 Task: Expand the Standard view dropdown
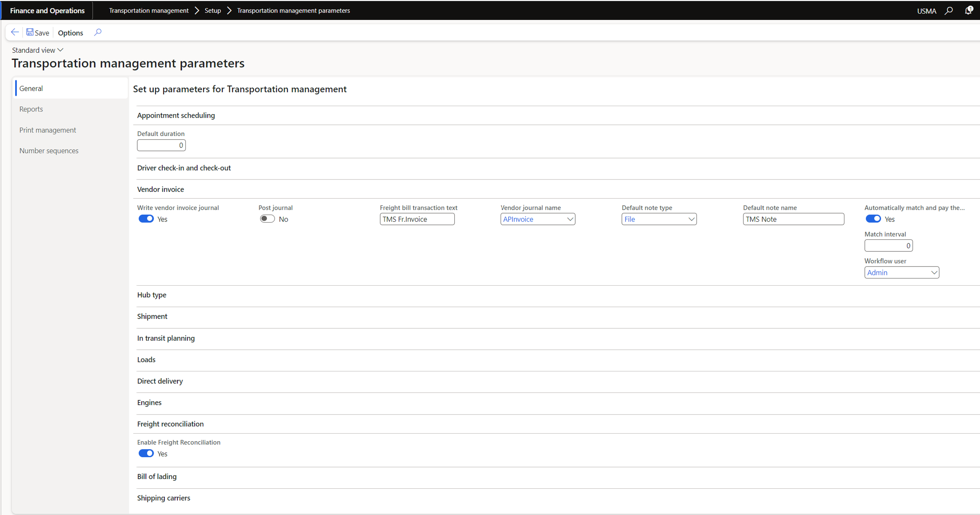(x=37, y=50)
